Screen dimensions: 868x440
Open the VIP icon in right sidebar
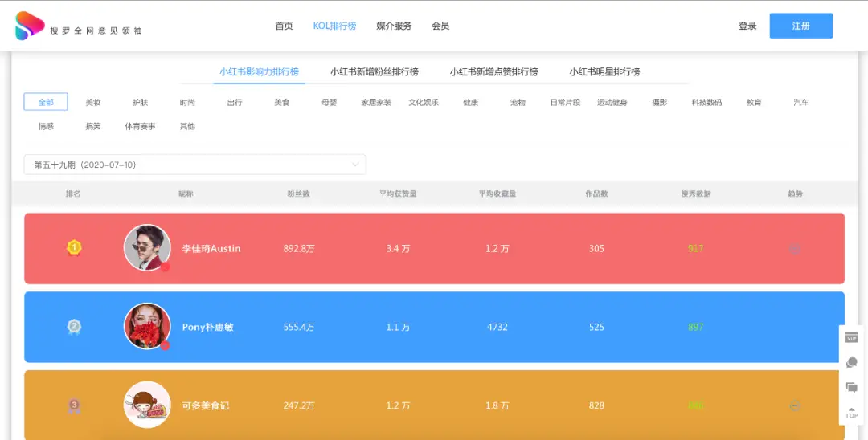coord(852,338)
